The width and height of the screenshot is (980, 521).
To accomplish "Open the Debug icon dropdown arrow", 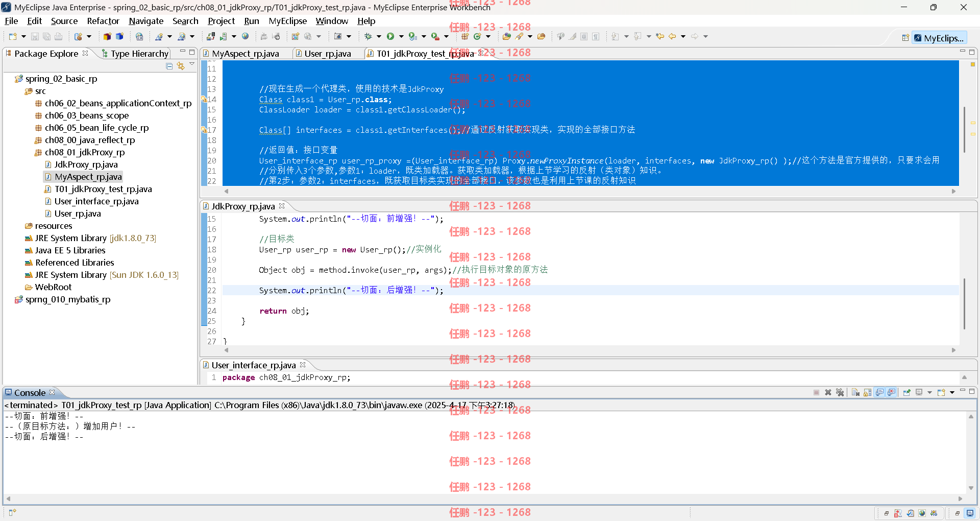I will click(379, 36).
